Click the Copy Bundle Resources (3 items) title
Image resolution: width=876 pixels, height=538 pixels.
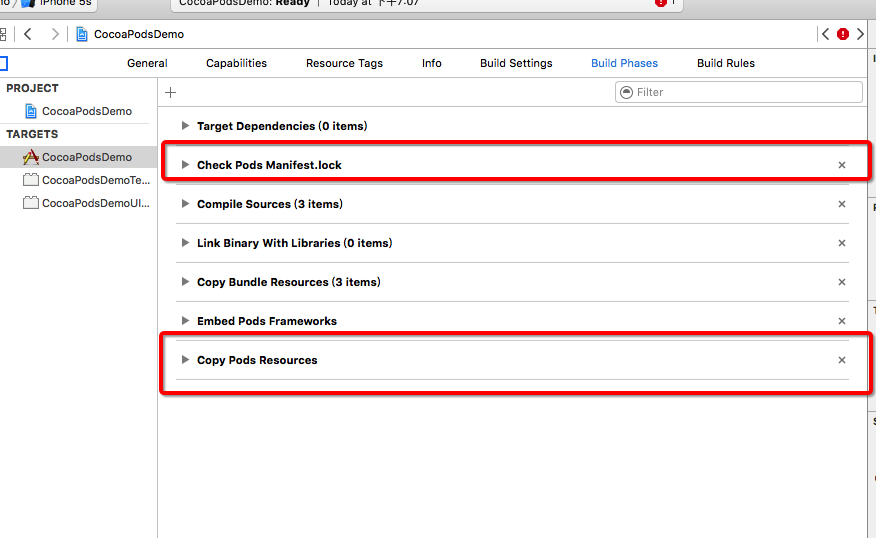pos(289,282)
